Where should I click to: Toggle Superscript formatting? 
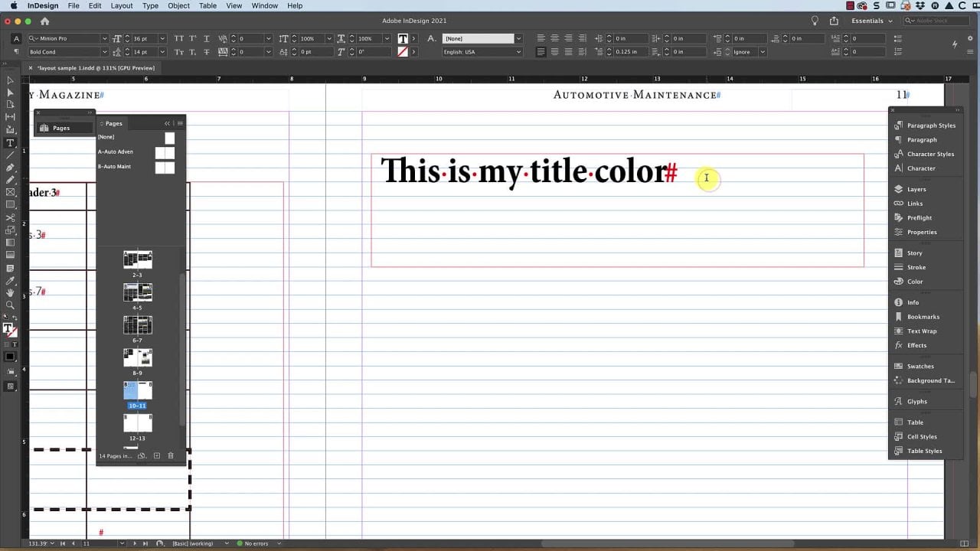(192, 38)
